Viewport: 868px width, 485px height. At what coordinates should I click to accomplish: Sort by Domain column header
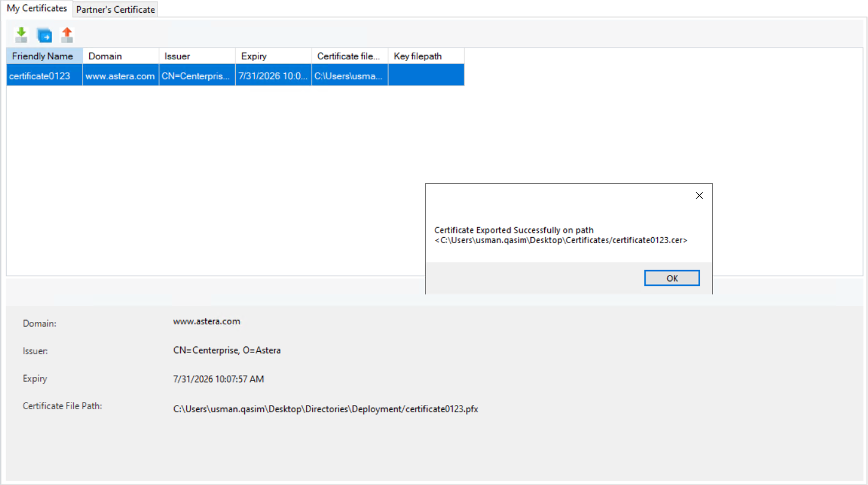(120, 56)
